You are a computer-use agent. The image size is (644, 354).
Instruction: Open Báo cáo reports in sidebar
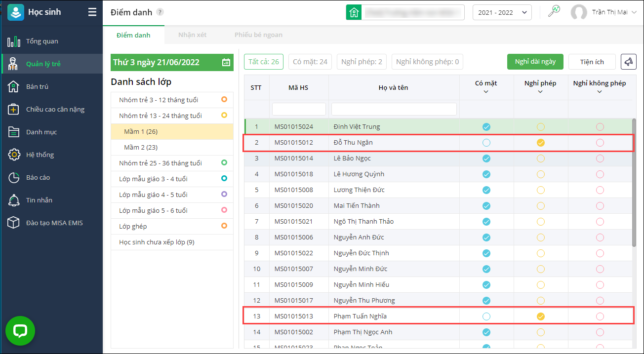point(38,177)
